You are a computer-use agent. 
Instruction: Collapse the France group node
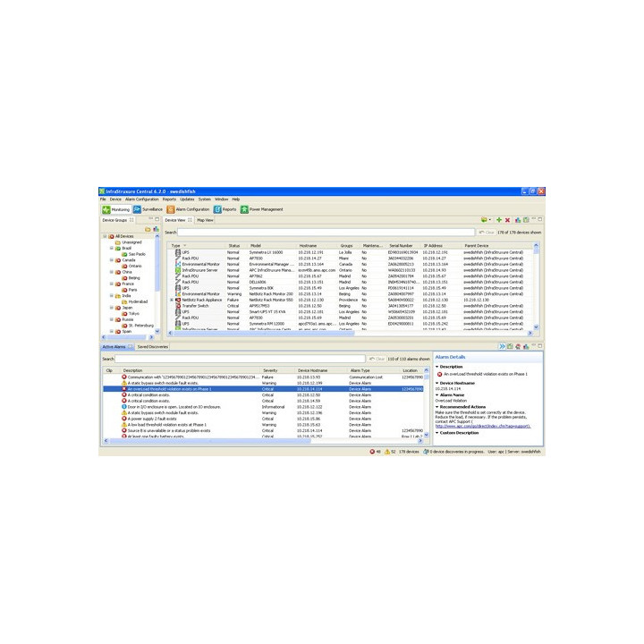point(111,284)
